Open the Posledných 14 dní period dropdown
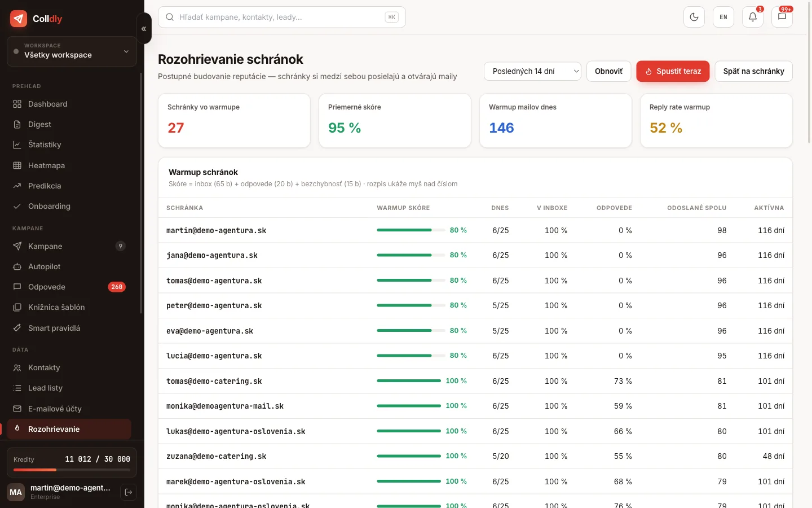This screenshot has width=812, height=508. coord(532,71)
